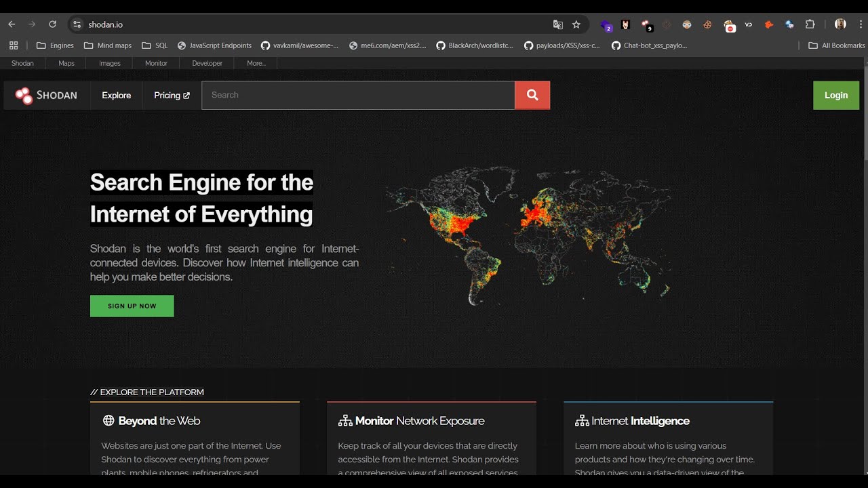Switch to the Maps tab
The height and width of the screenshot is (488, 868).
(66, 63)
